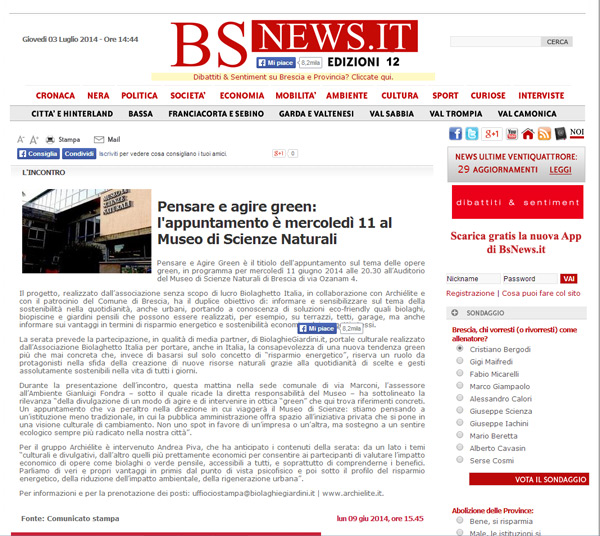Open the Nera menu section
This screenshot has width=600, height=536.
coord(98,96)
